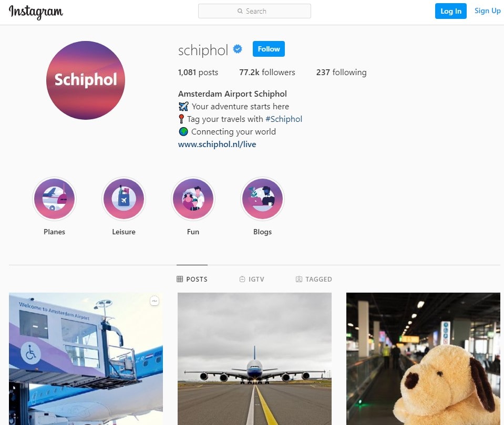Viewport: 504px width, 425px height.
Task: Click the verified badge next to schiphol
Action: click(238, 49)
